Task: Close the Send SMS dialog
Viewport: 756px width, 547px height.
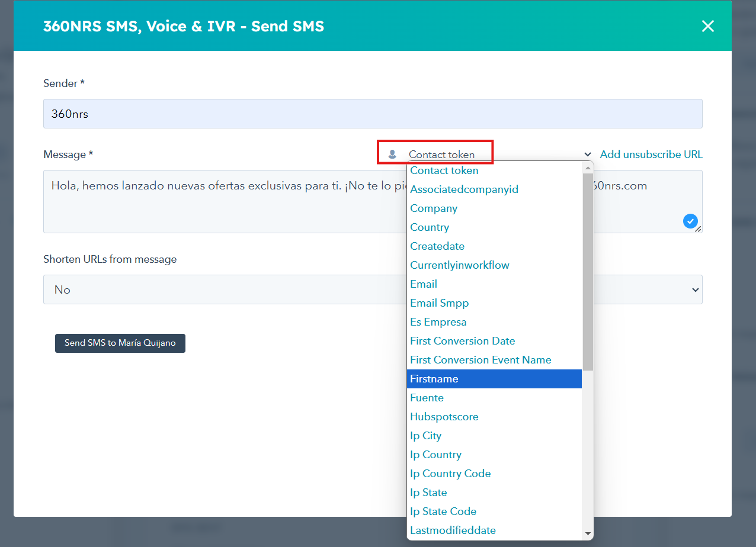Action: 707,26
